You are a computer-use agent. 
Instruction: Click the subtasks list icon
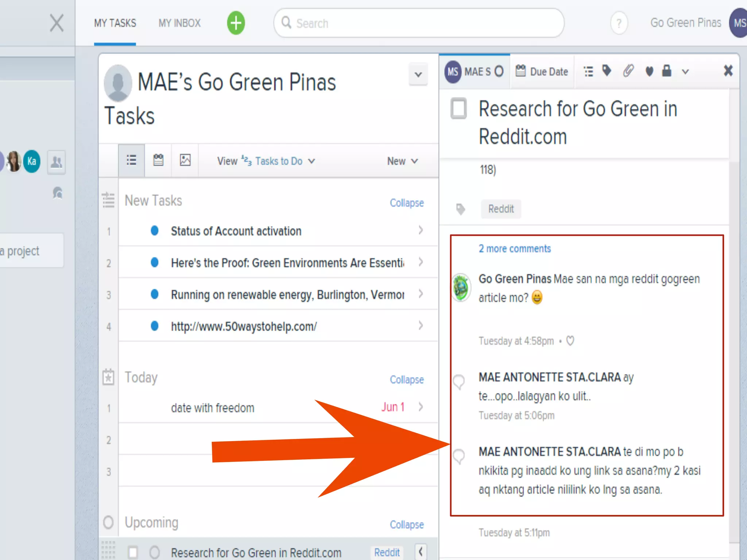point(588,71)
